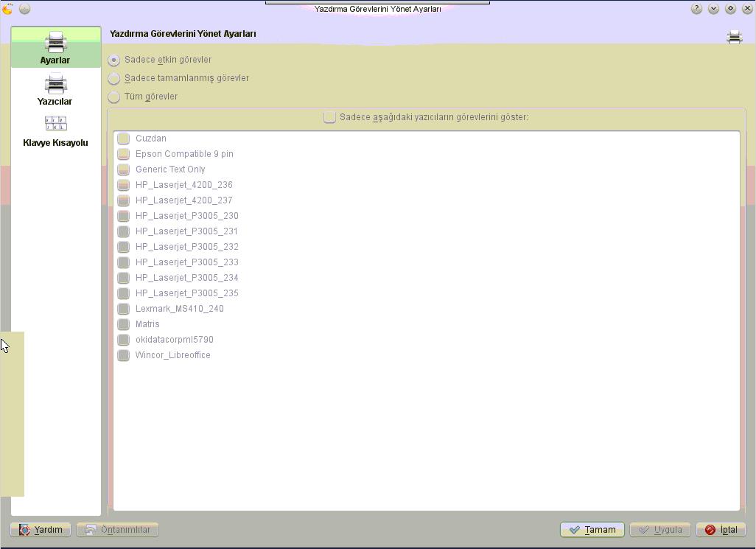
Task: Open the Klavye Kısayolu shortcuts page
Action: tap(55, 130)
